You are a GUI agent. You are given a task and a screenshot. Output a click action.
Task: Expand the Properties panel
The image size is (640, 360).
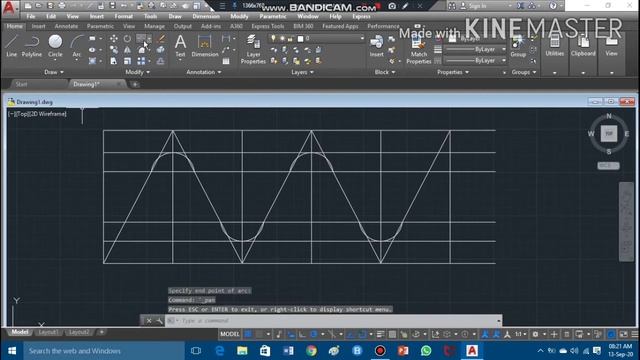click(453, 72)
